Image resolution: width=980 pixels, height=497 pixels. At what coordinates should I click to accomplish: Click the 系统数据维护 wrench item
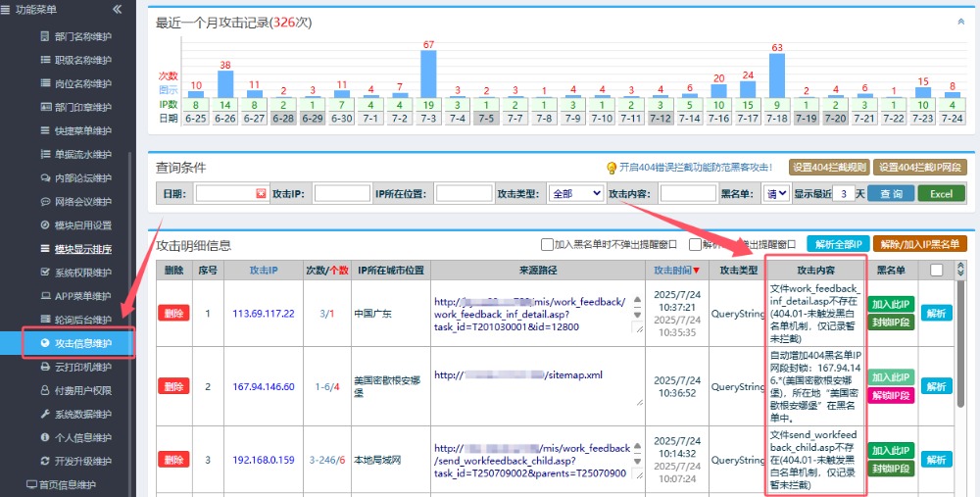[82, 414]
